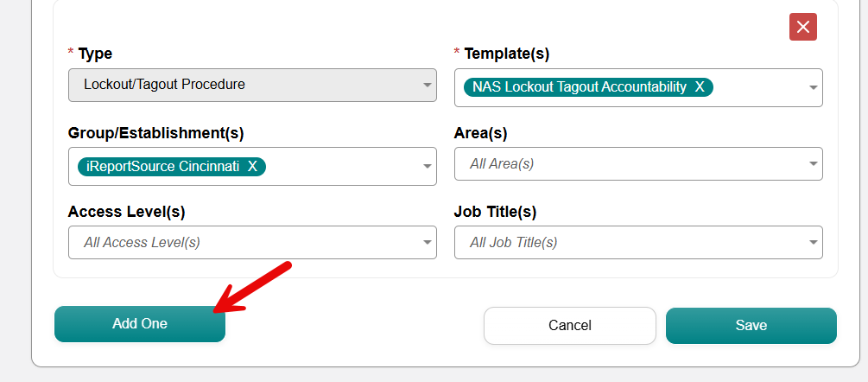Click empty space in Group/Establishment(s) field

343,166
